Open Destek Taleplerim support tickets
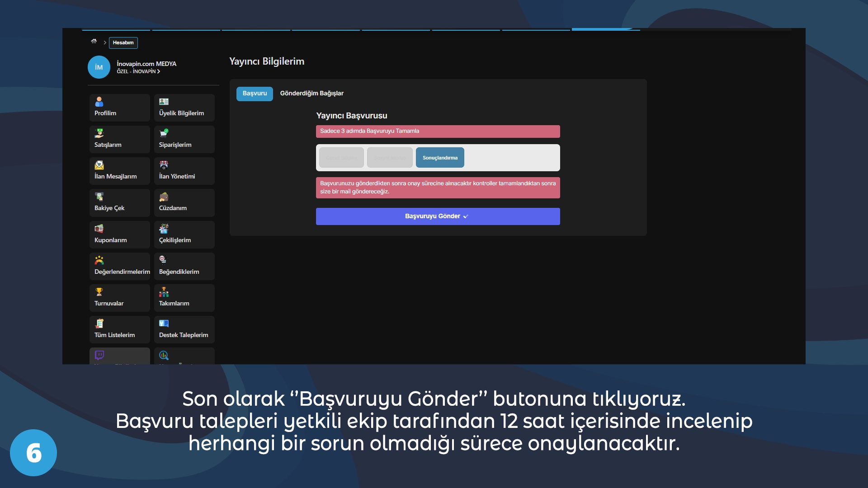The height and width of the screenshot is (488, 868). [184, 329]
